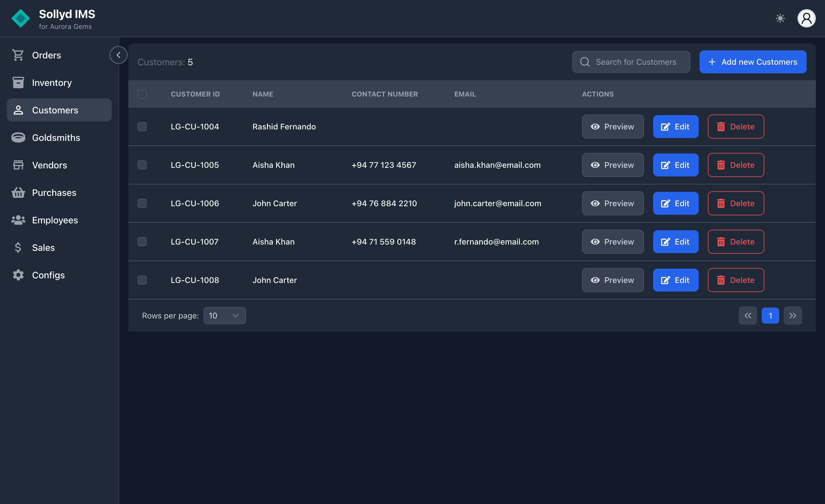Navigate to Vendors
This screenshot has height=504, width=825.
point(59,165)
